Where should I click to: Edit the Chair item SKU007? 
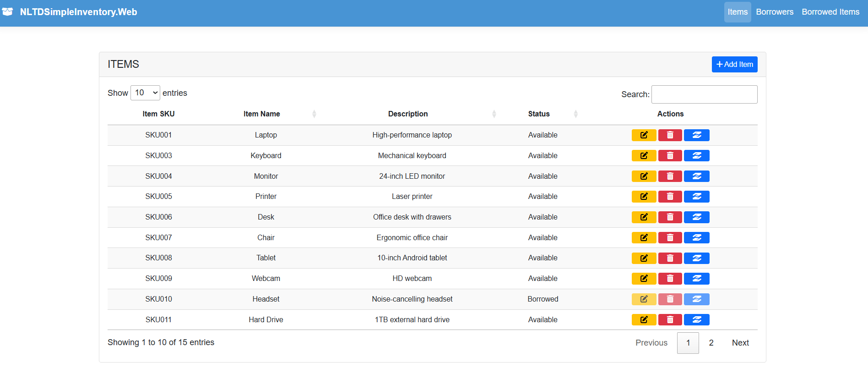click(644, 237)
